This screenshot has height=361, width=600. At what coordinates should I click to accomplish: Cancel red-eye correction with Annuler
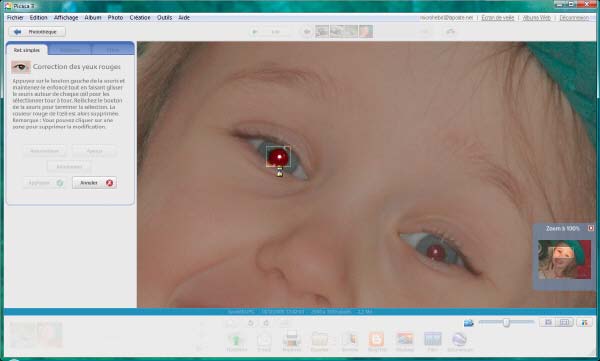pos(95,183)
